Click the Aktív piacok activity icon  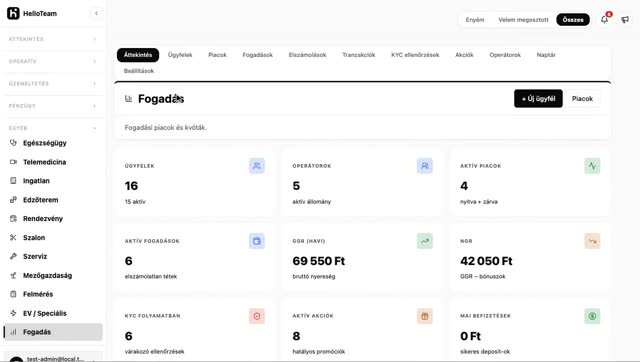coord(592,166)
